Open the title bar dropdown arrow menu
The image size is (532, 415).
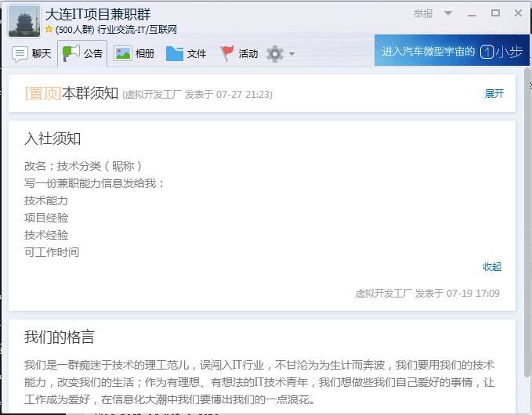coord(448,13)
